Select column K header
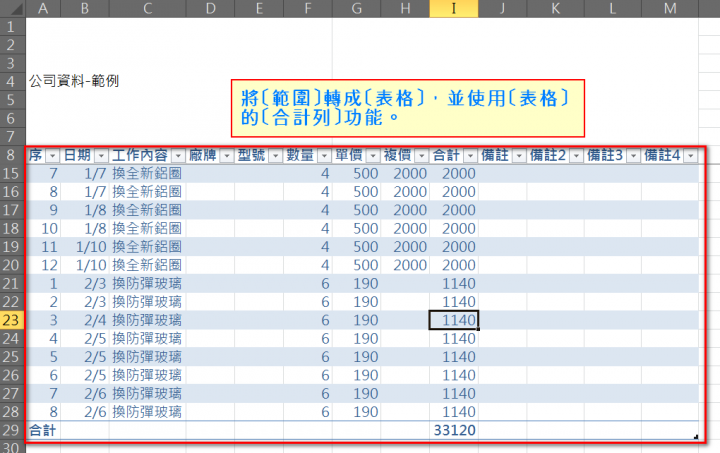The image size is (720, 453). pyautogui.click(x=555, y=8)
